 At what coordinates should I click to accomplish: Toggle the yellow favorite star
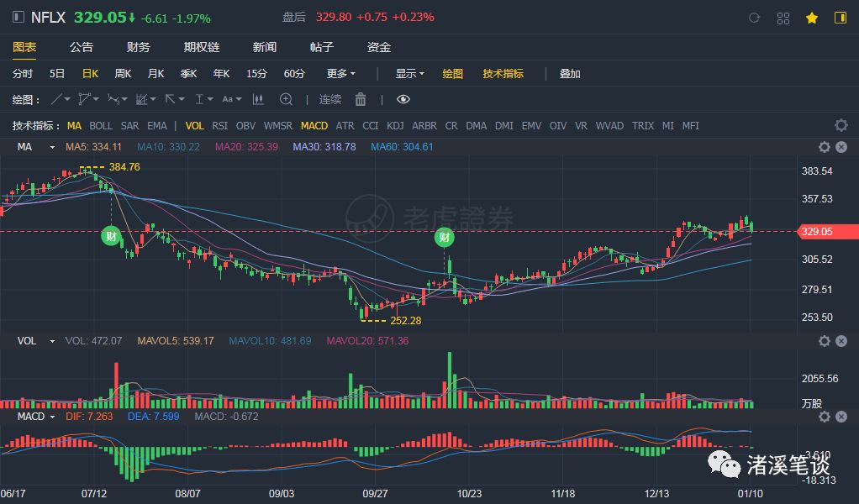(x=812, y=18)
